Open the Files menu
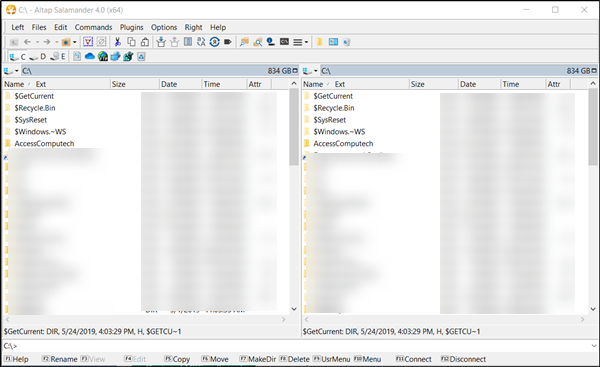 (39, 27)
